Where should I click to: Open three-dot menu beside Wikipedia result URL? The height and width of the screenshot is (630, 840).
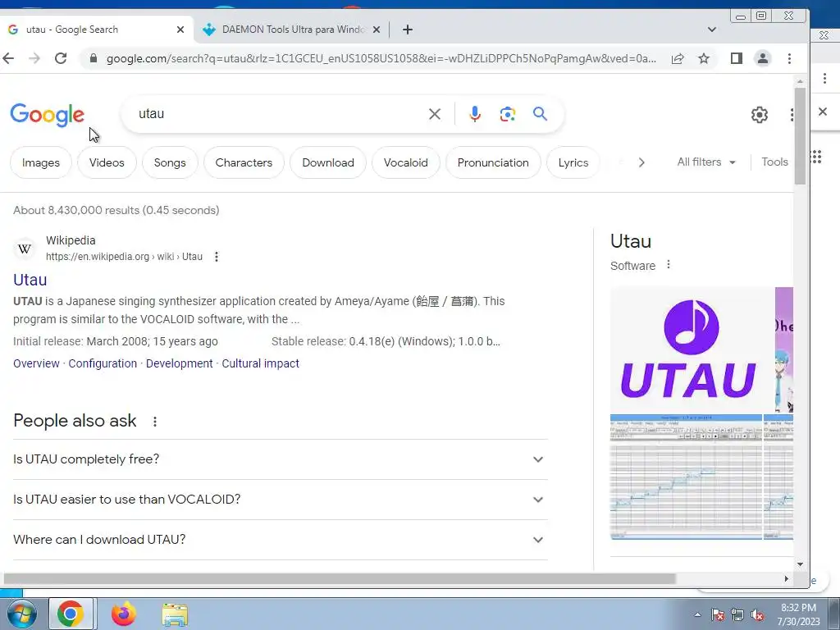tap(217, 257)
